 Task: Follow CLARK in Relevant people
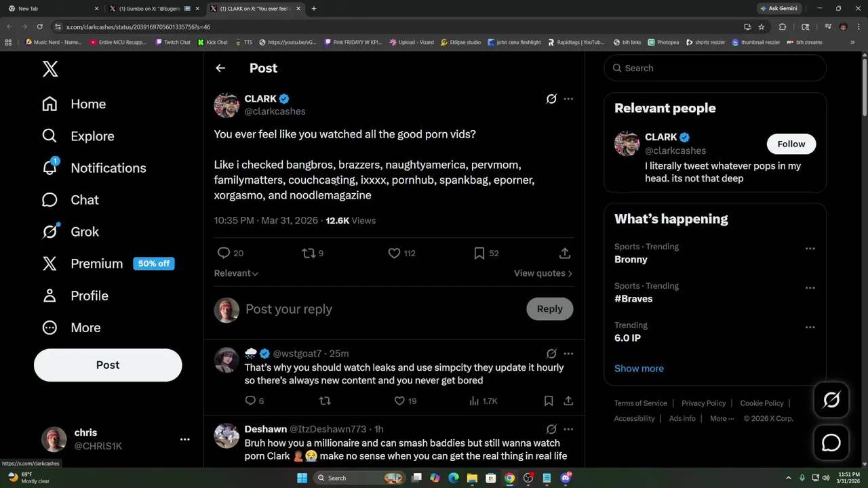click(x=791, y=144)
